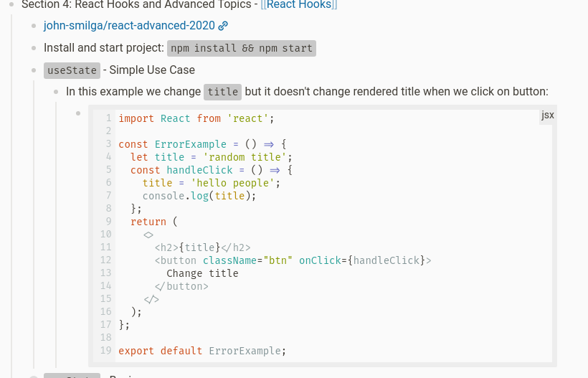
Task: Click code line 'const handleClick = () => {'
Action: pos(212,170)
